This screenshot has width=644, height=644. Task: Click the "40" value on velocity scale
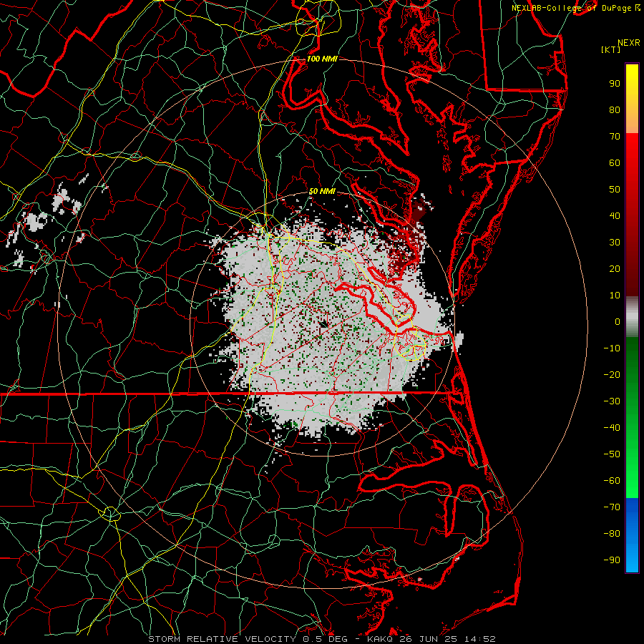pos(615,216)
